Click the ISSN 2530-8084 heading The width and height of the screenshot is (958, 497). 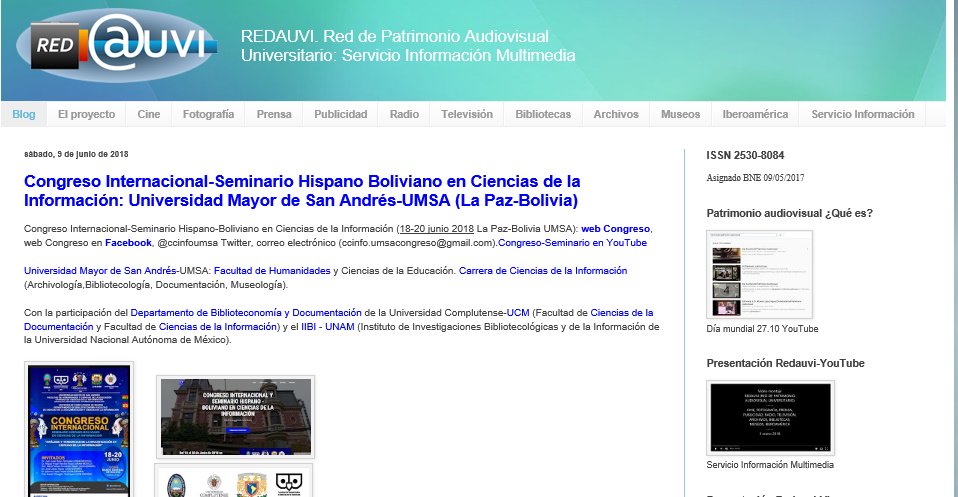(745, 155)
